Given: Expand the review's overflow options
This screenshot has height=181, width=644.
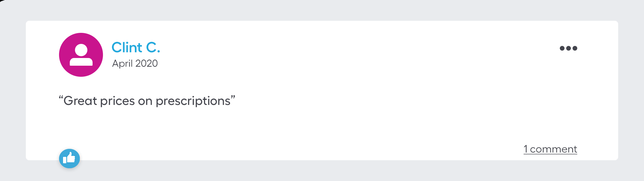Looking at the screenshot, I should pyautogui.click(x=568, y=48).
